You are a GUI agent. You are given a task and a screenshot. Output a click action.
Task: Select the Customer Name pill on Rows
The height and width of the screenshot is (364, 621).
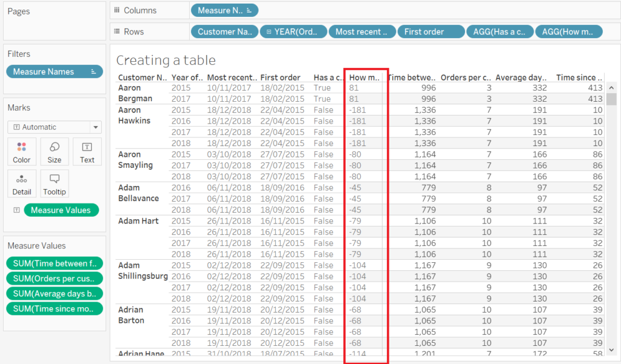pos(224,31)
